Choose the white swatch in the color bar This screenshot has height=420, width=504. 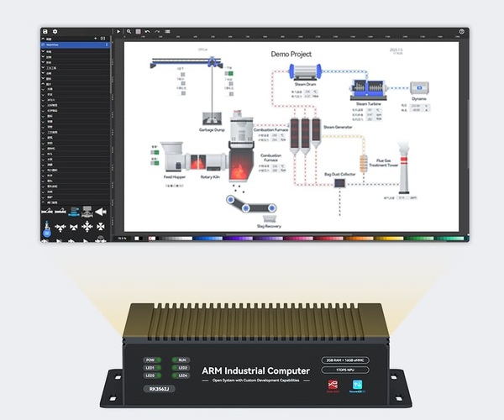(137, 239)
